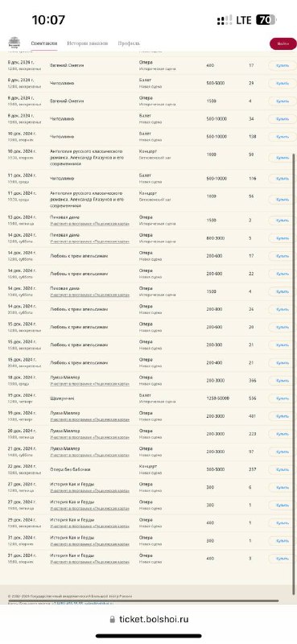This screenshot has height=644, width=297.
Task: Open the История заказов tab
Action: pos(88,43)
